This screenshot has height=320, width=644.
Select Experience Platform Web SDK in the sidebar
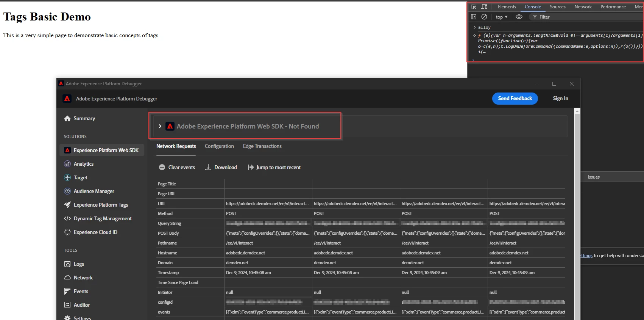click(x=102, y=150)
